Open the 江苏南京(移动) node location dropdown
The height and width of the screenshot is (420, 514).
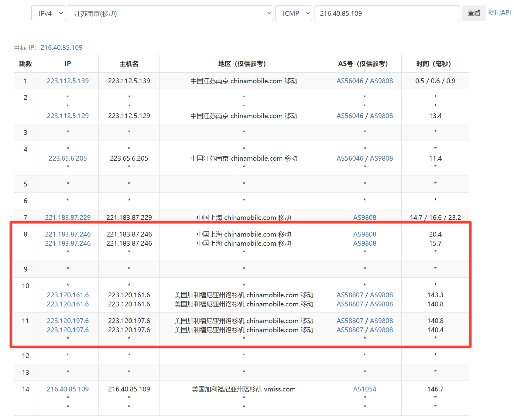point(170,13)
